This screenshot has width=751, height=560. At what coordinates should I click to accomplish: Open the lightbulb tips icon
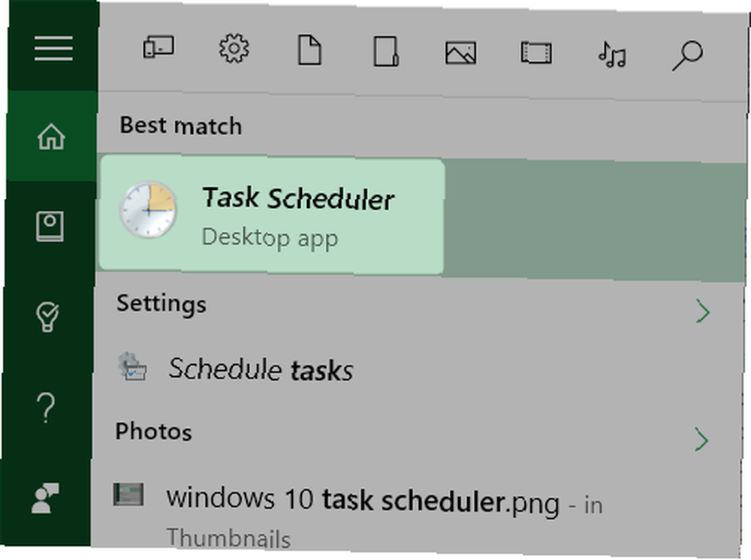click(x=47, y=317)
